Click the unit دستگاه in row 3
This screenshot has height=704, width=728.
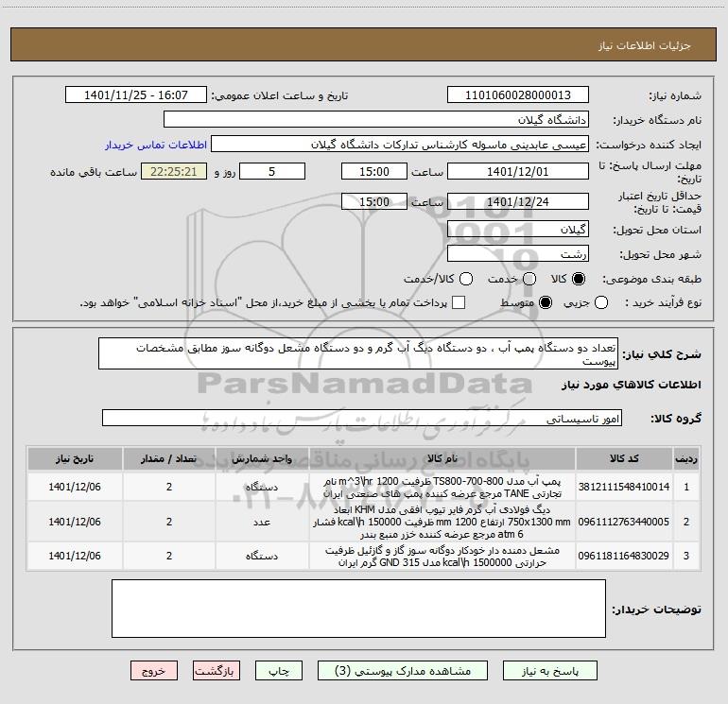pyautogui.click(x=262, y=556)
